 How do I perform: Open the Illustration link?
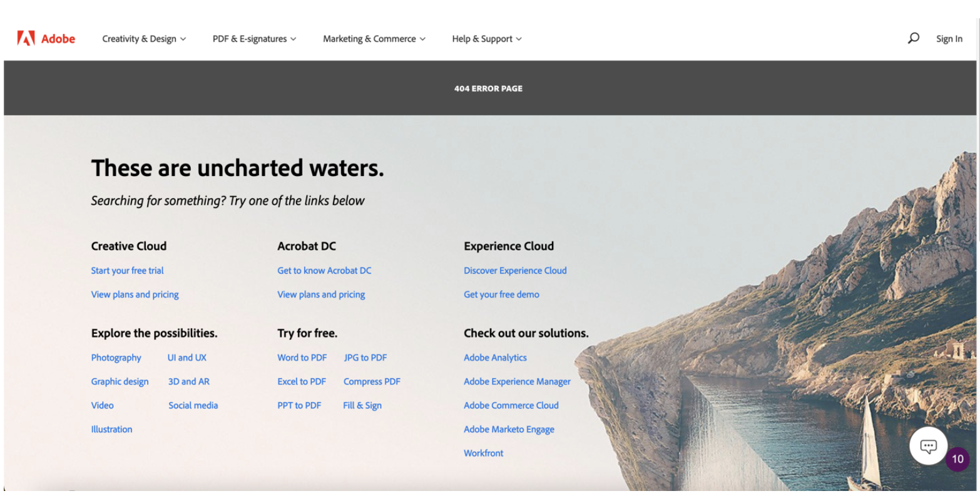(112, 429)
